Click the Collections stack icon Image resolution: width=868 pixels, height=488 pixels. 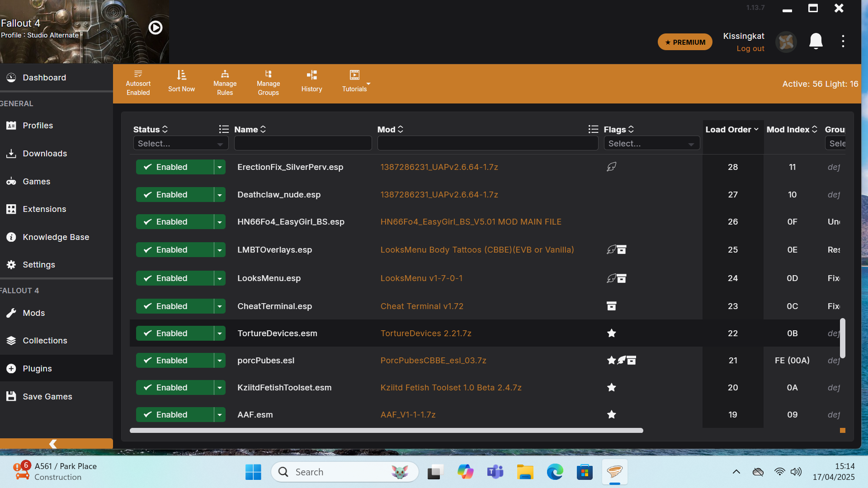11,341
